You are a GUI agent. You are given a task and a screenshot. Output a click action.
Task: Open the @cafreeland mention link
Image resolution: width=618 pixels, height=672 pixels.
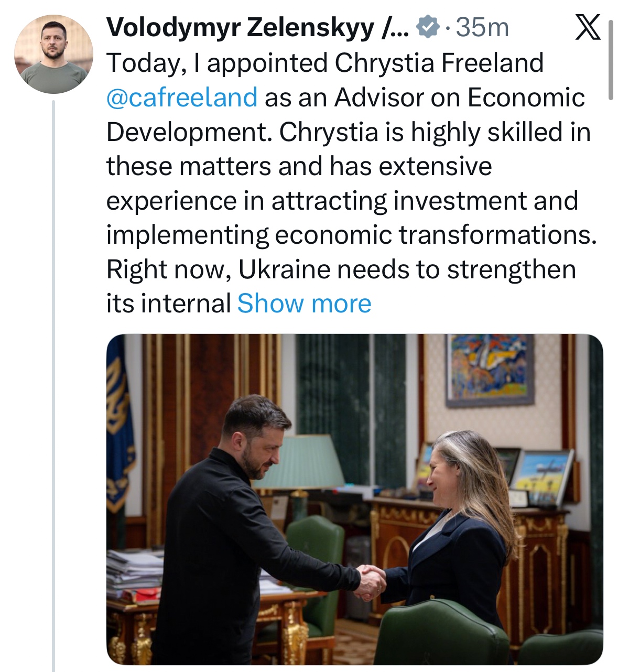182,97
